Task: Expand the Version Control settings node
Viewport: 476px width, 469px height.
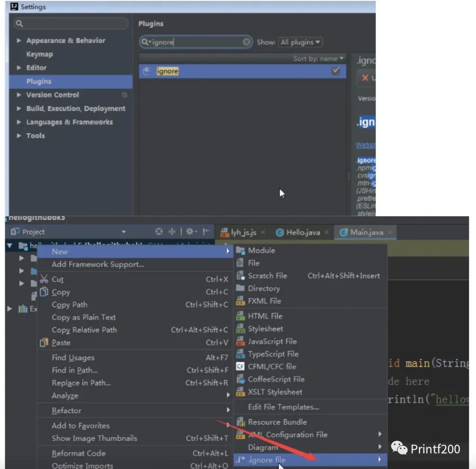Action: click(19, 95)
